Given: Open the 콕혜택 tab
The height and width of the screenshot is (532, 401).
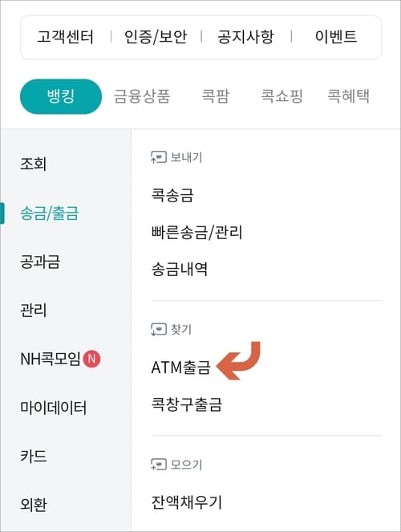Looking at the screenshot, I should 348,96.
